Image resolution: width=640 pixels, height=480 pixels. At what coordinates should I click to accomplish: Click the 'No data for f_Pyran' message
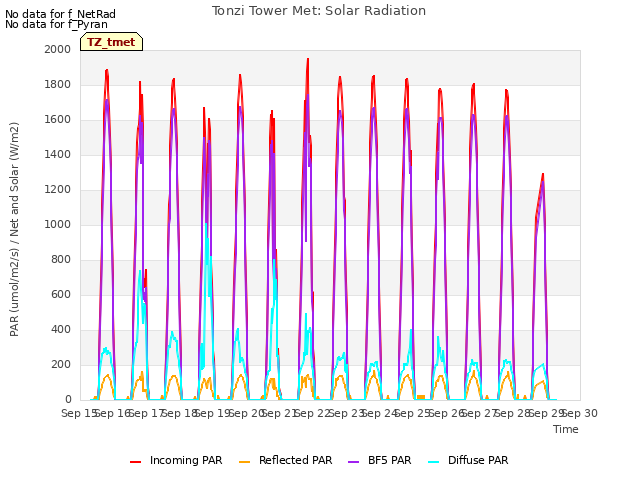(x=56, y=24)
